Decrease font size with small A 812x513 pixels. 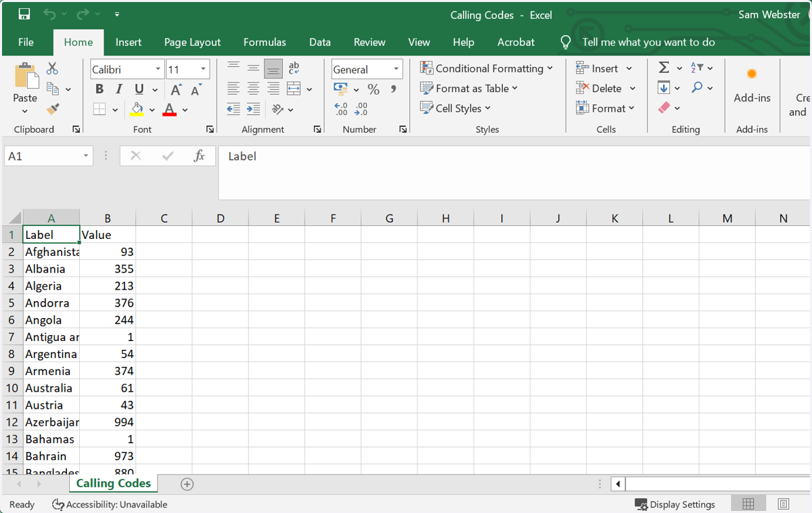tap(196, 89)
